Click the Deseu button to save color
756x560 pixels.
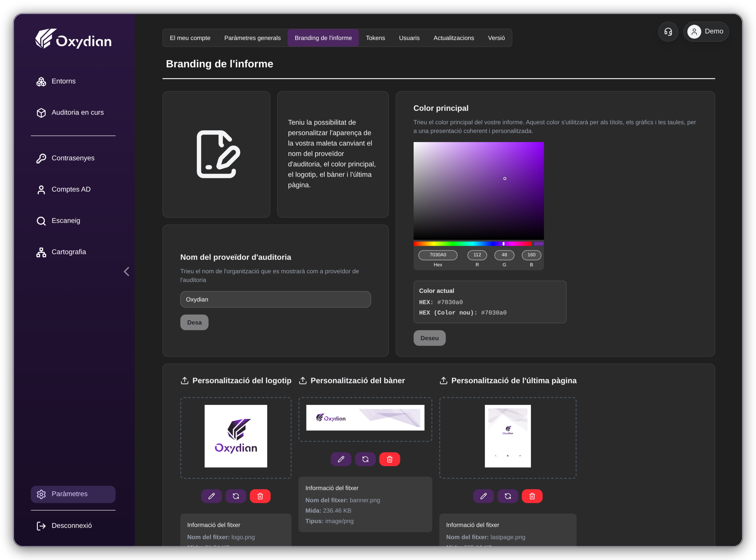tap(429, 338)
